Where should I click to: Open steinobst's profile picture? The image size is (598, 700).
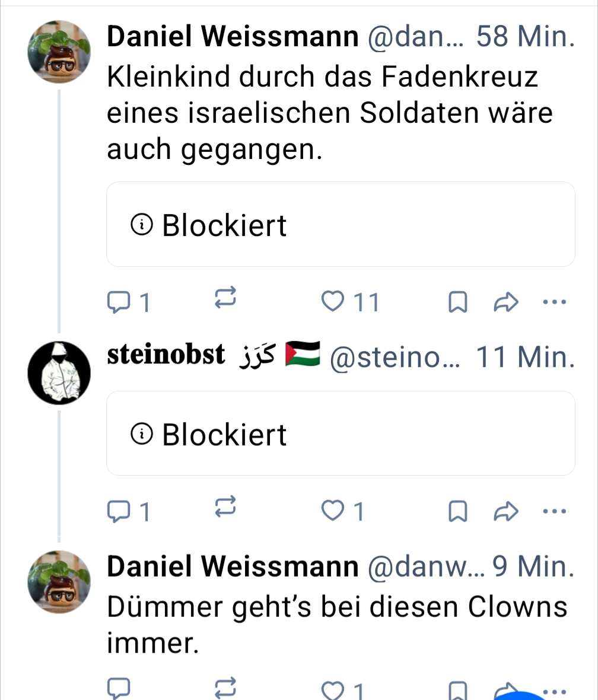pyautogui.click(x=59, y=372)
